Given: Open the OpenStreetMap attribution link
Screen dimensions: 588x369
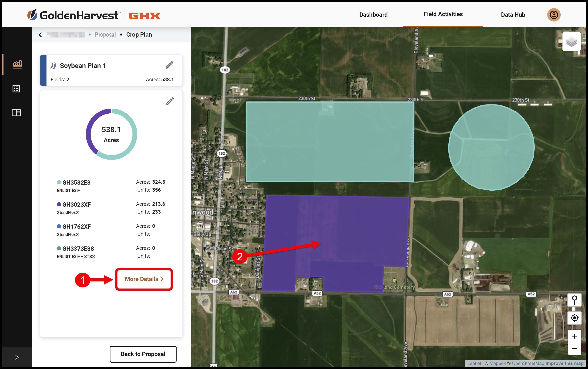Looking at the screenshot, I should [x=528, y=363].
